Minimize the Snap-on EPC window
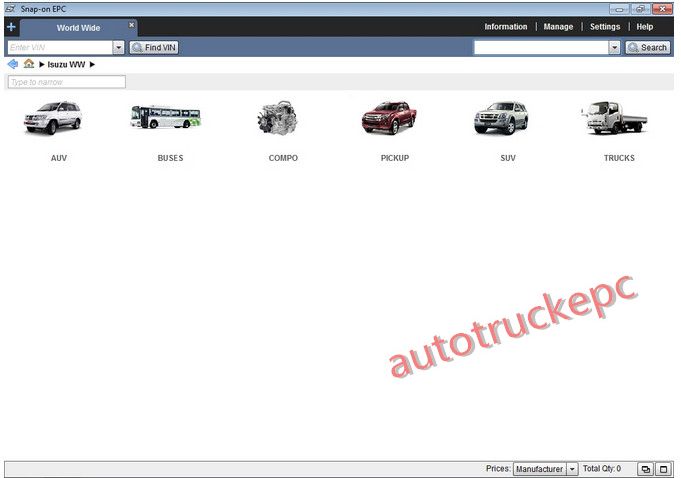 coord(619,9)
